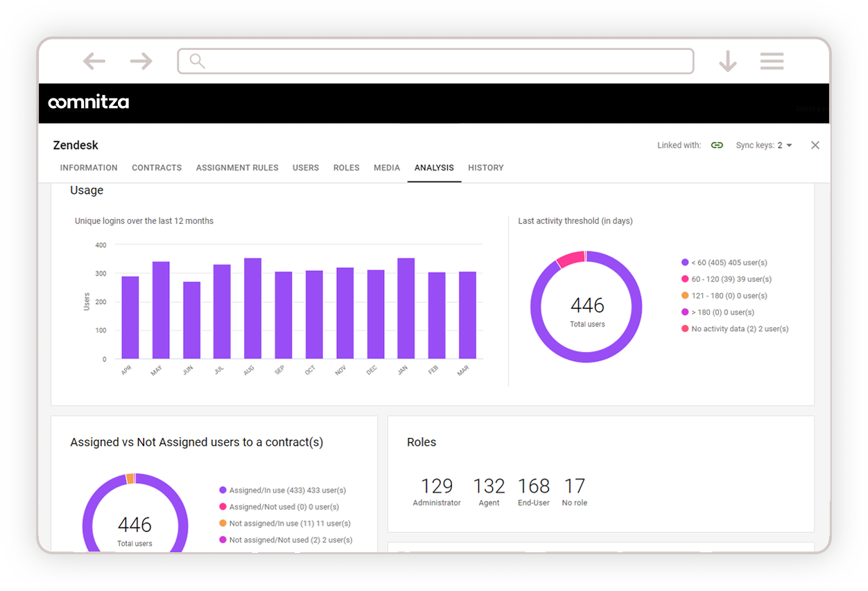Click the Zendesk title
The image size is (868, 591).
pyautogui.click(x=76, y=145)
